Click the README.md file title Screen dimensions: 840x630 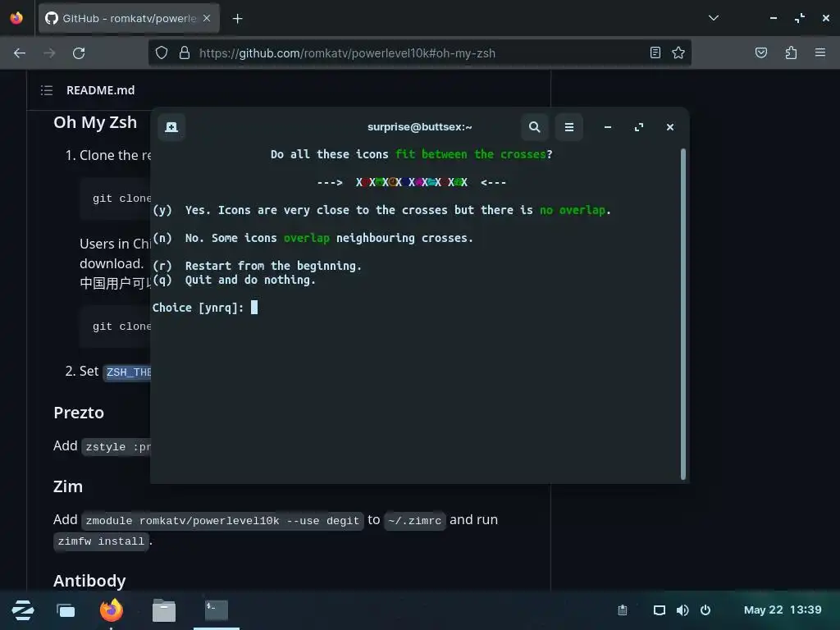tap(101, 90)
